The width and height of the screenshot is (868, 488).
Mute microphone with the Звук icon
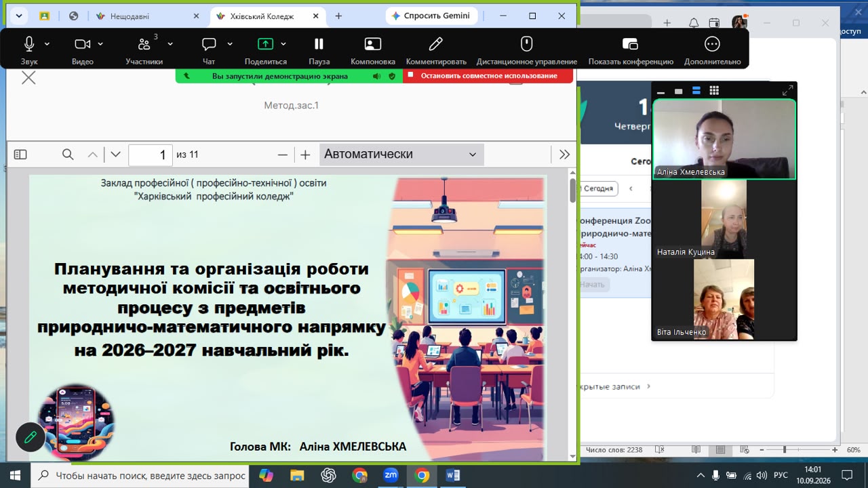point(29,44)
